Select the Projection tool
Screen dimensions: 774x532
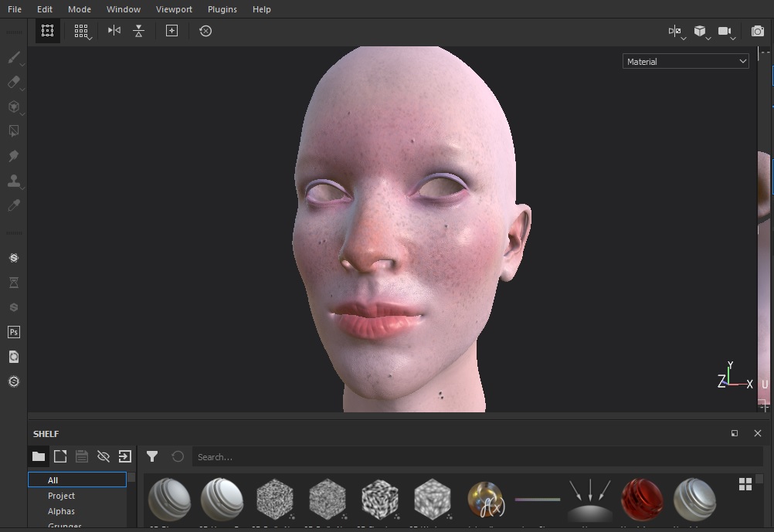[x=14, y=107]
